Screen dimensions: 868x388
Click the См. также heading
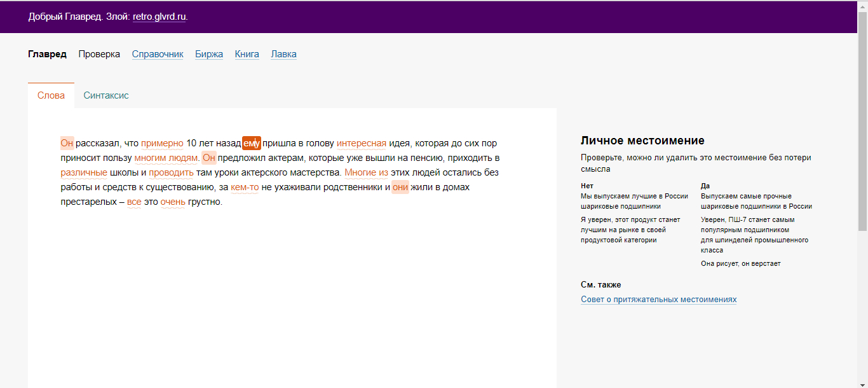pyautogui.click(x=601, y=285)
